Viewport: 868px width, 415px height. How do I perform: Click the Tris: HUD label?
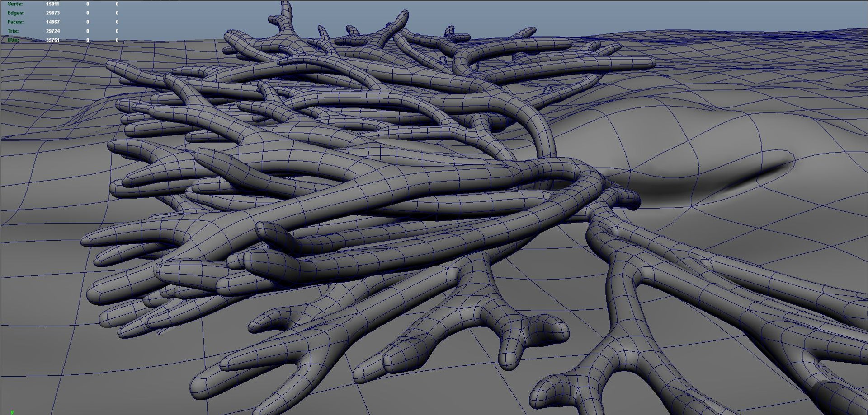click(x=13, y=31)
